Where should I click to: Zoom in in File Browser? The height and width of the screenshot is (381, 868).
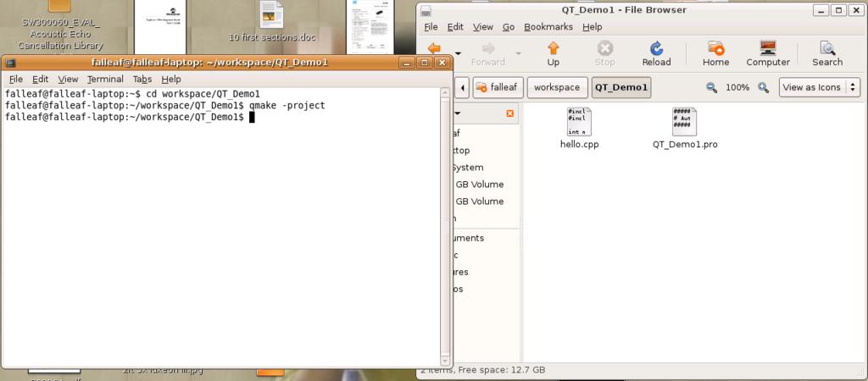[764, 87]
